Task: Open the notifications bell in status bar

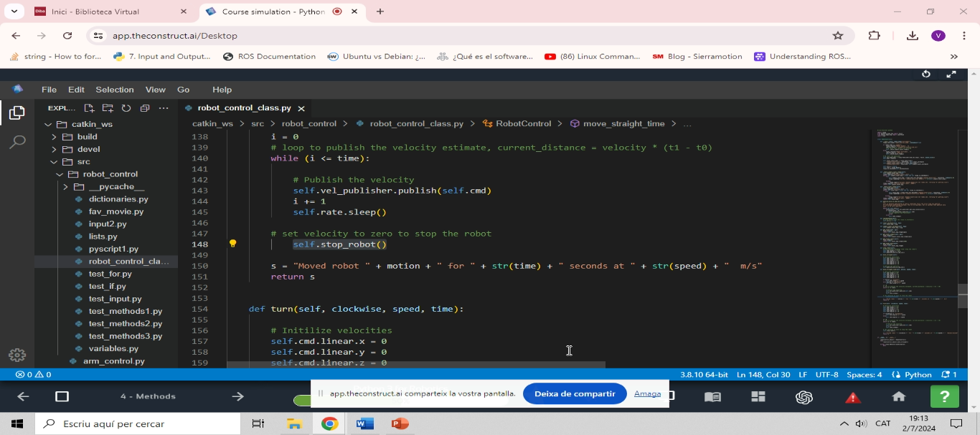Action: pos(949,375)
